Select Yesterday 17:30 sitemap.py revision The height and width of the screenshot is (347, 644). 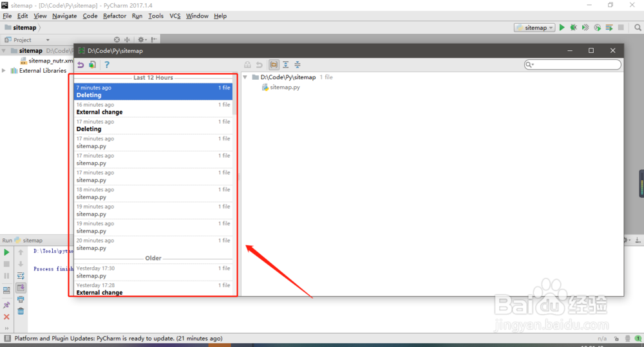(153, 272)
